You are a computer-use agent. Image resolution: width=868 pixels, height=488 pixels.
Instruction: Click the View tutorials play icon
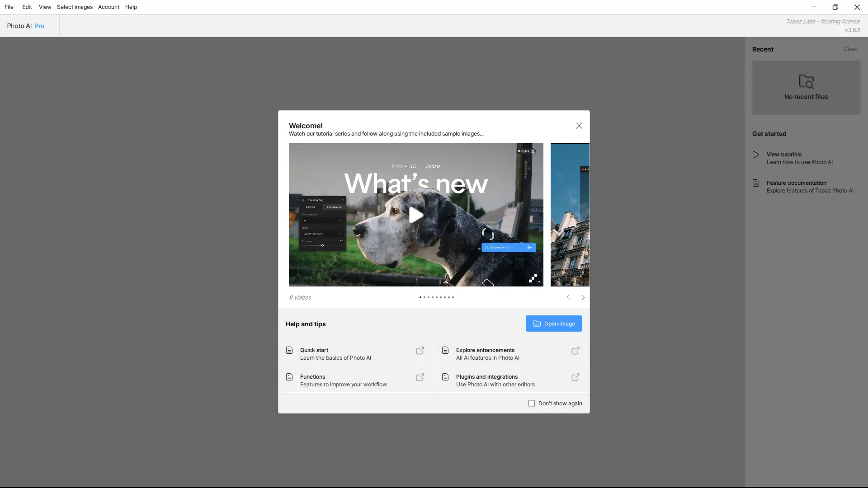click(756, 155)
